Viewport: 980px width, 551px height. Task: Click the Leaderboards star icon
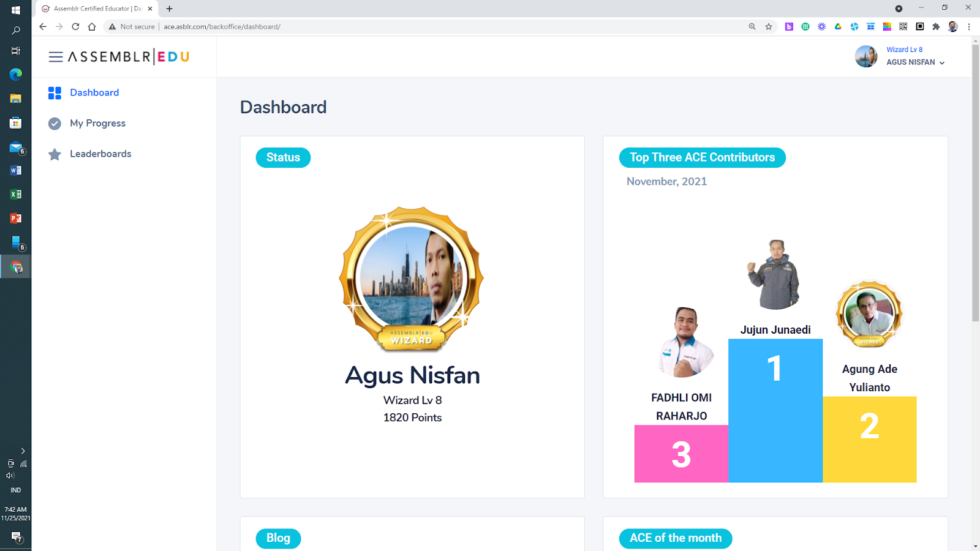[x=55, y=154]
